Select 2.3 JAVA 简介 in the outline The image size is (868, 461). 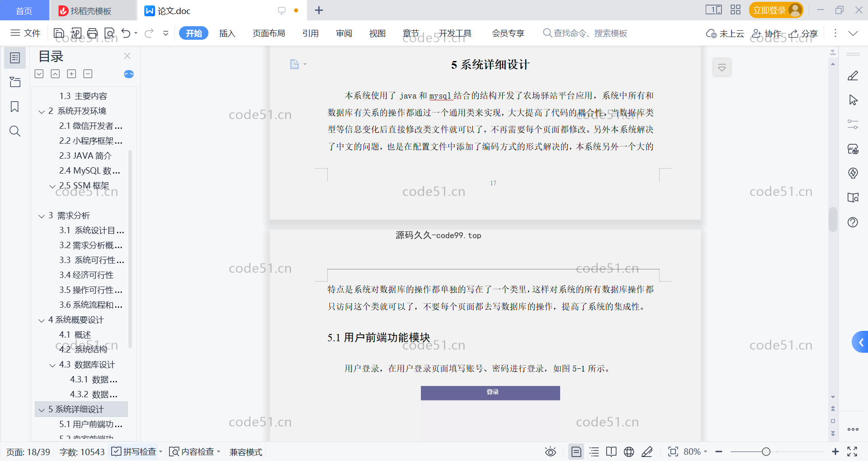point(85,155)
